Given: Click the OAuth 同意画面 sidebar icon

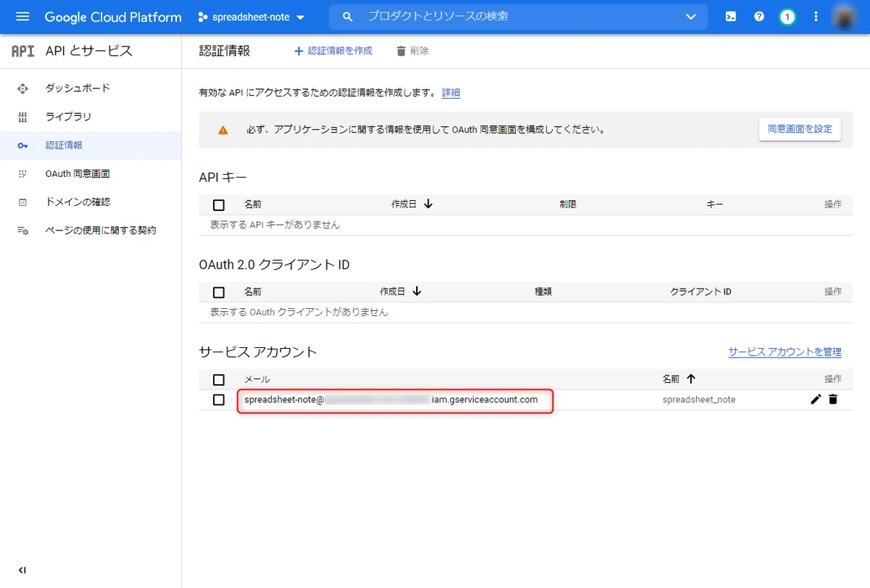Looking at the screenshot, I should 22,174.
